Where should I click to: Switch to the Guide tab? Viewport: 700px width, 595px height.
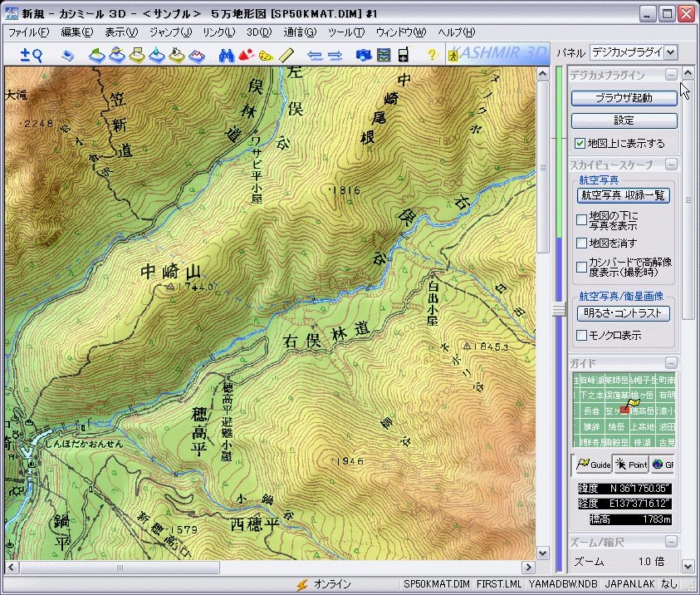tap(594, 465)
